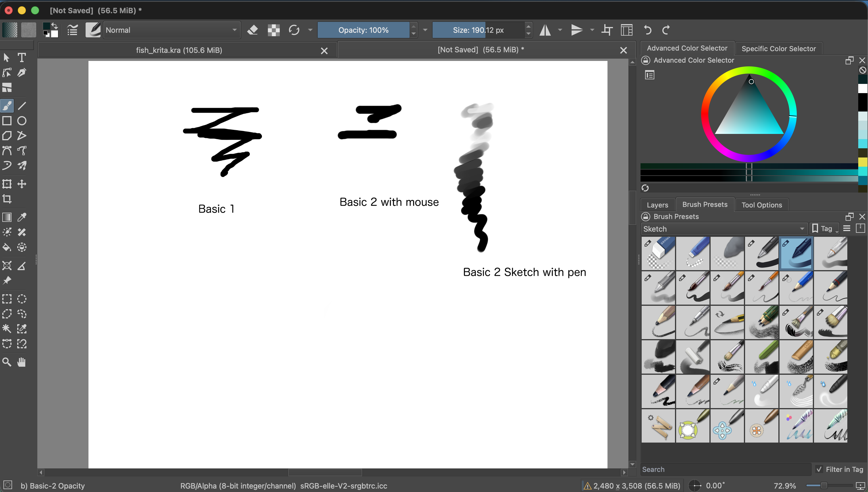Toggle horizontal mirror tool

point(545,30)
